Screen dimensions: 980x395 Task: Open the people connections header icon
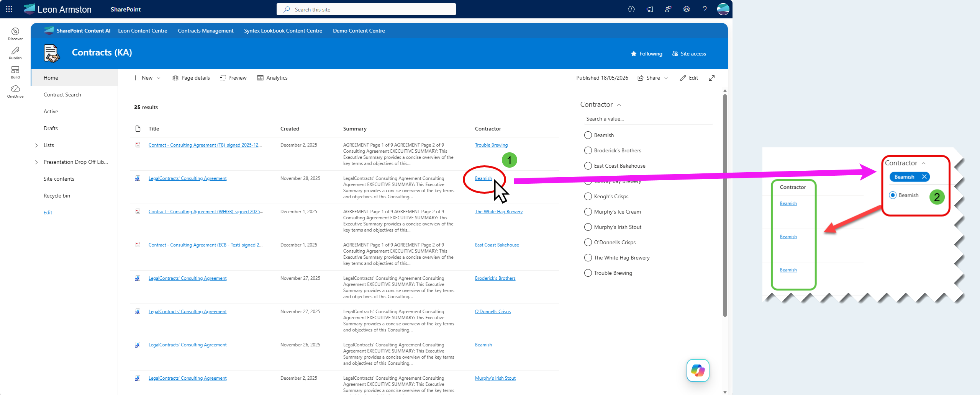(x=668, y=9)
